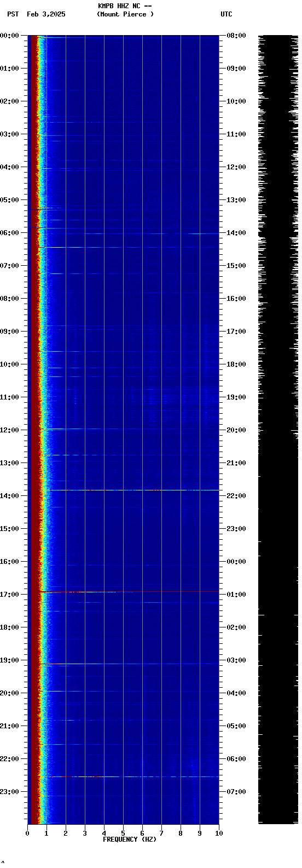Click the "23:00" PST time label
This screenshot has height=868, width=302.
tap(9, 792)
